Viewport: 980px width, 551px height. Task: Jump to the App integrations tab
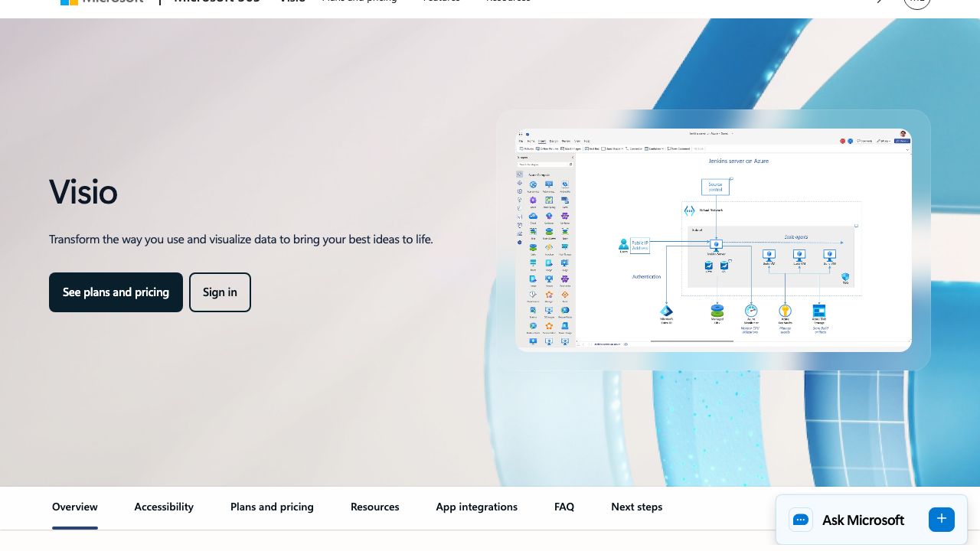(477, 507)
